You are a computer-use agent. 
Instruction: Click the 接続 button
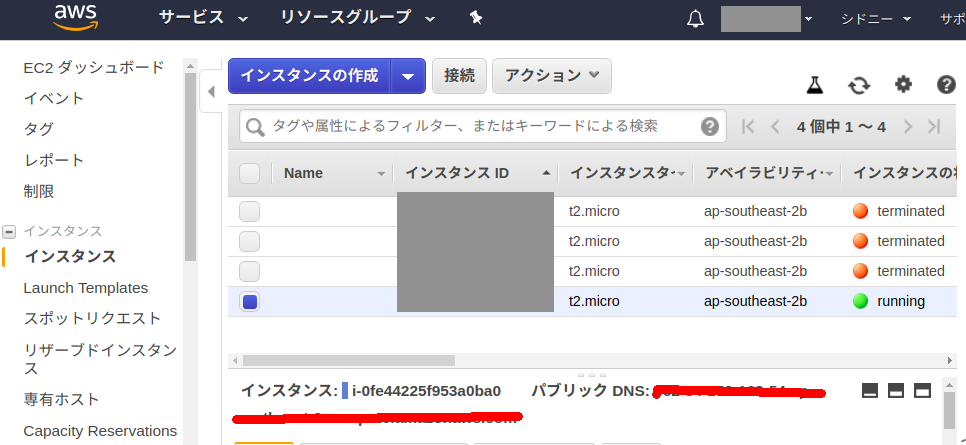[460, 76]
